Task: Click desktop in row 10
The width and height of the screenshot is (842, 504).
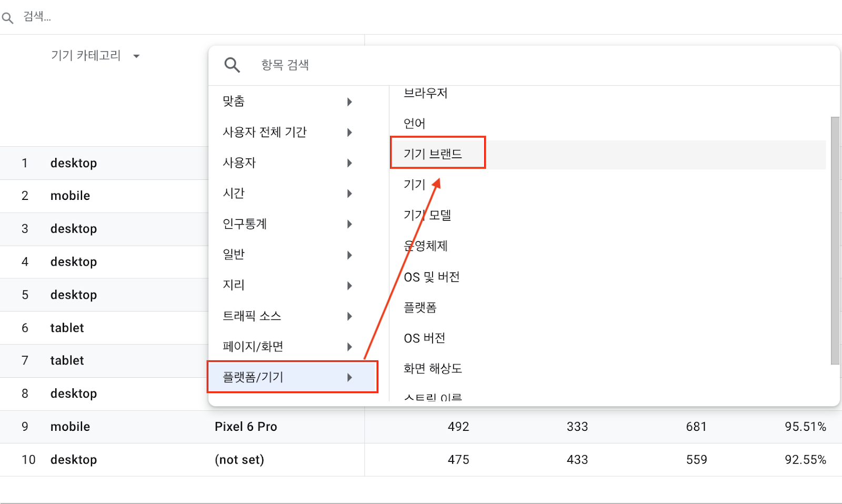Action: pyautogui.click(x=74, y=460)
